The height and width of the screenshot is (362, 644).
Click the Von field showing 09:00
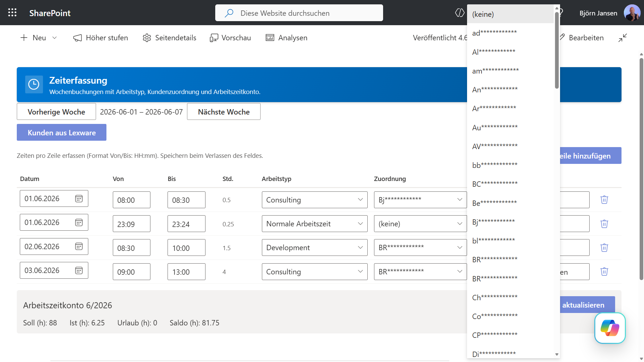131,272
